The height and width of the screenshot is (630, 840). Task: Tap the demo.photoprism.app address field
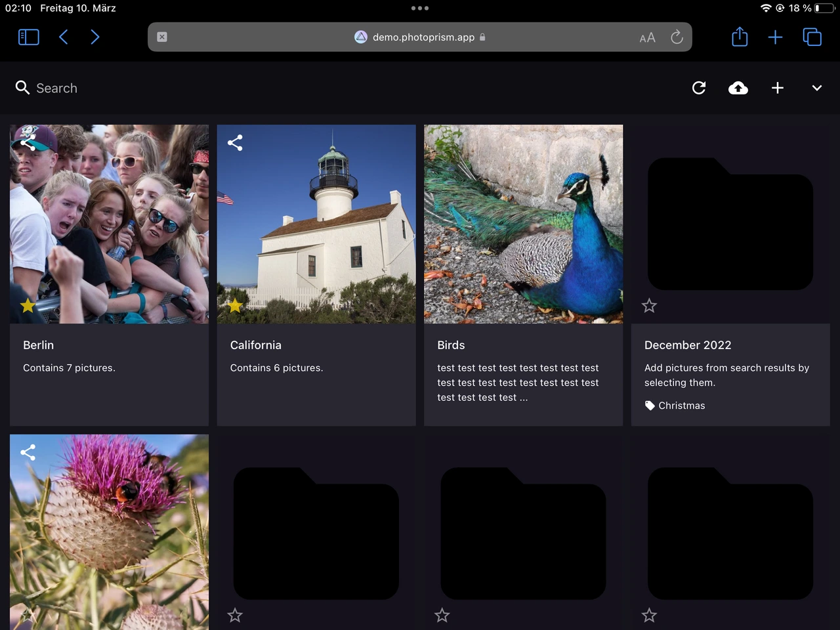[x=420, y=37]
